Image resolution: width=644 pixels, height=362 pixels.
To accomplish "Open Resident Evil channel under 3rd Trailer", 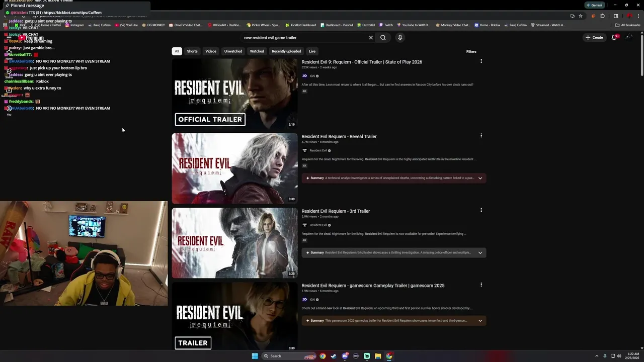I will click(318, 225).
